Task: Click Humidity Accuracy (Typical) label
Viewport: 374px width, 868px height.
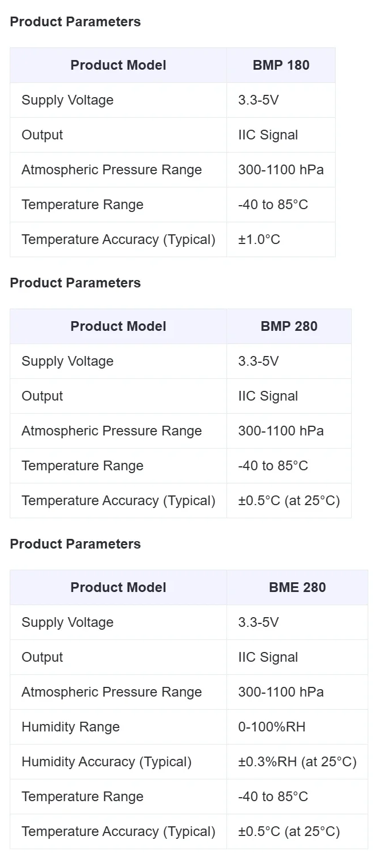Action: tap(106, 762)
